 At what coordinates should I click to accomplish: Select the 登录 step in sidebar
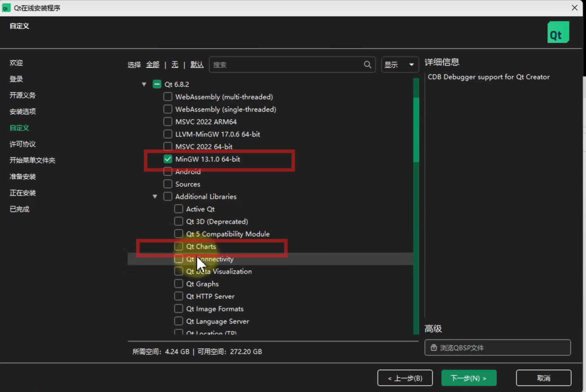(x=16, y=79)
